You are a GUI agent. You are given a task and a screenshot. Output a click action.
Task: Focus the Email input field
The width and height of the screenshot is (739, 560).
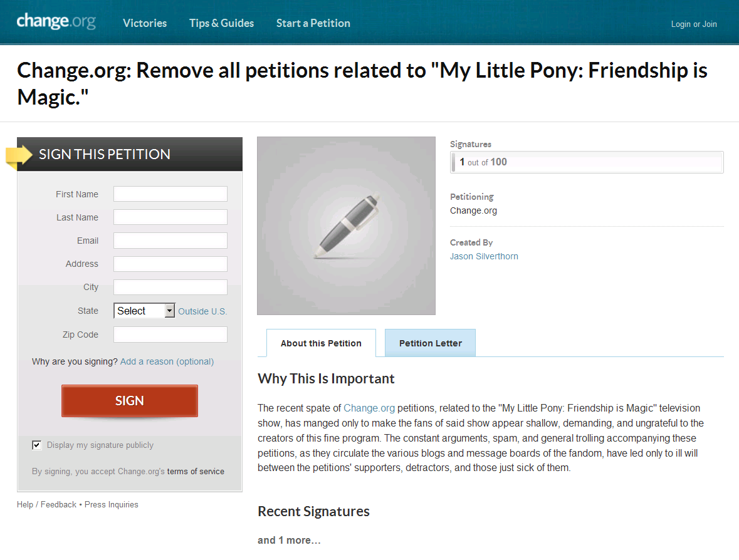click(170, 241)
